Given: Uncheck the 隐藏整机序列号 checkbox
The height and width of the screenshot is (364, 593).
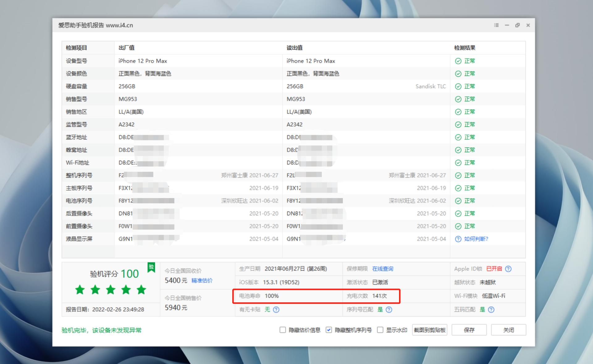Looking at the screenshot, I should 329,330.
